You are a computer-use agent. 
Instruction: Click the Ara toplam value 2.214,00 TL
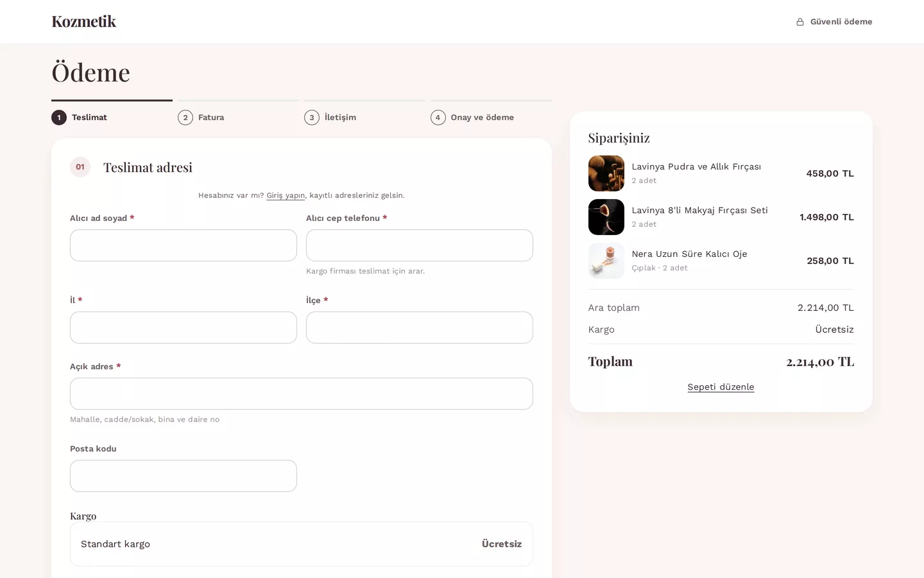coord(826,308)
